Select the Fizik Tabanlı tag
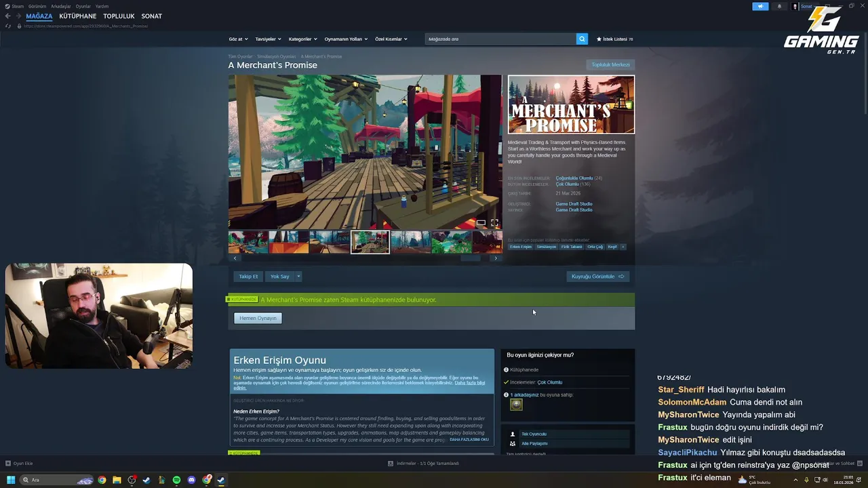 pyautogui.click(x=572, y=247)
